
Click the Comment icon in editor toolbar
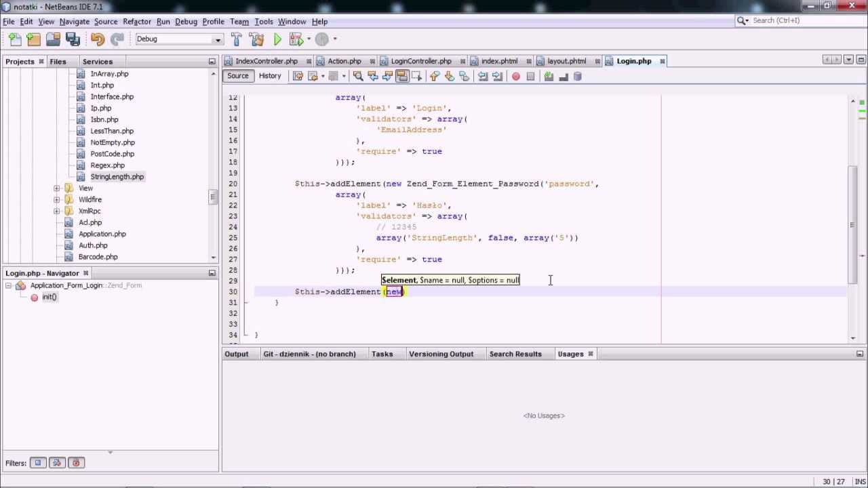549,77
